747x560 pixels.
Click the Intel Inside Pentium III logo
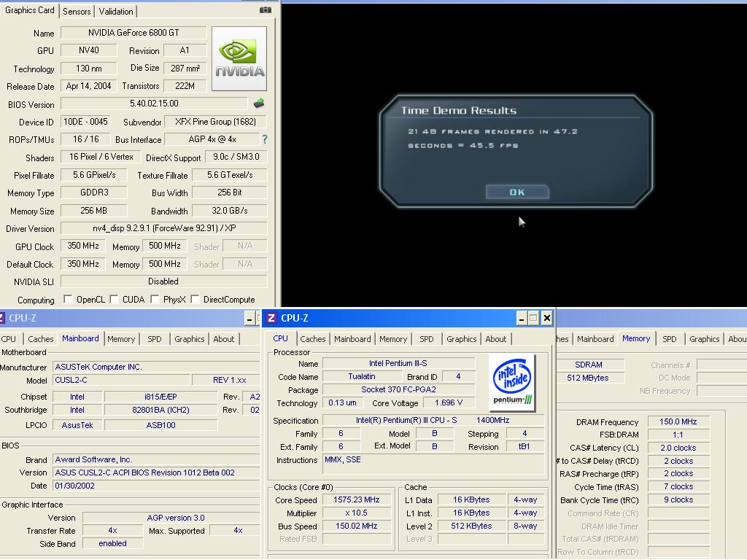(x=512, y=382)
